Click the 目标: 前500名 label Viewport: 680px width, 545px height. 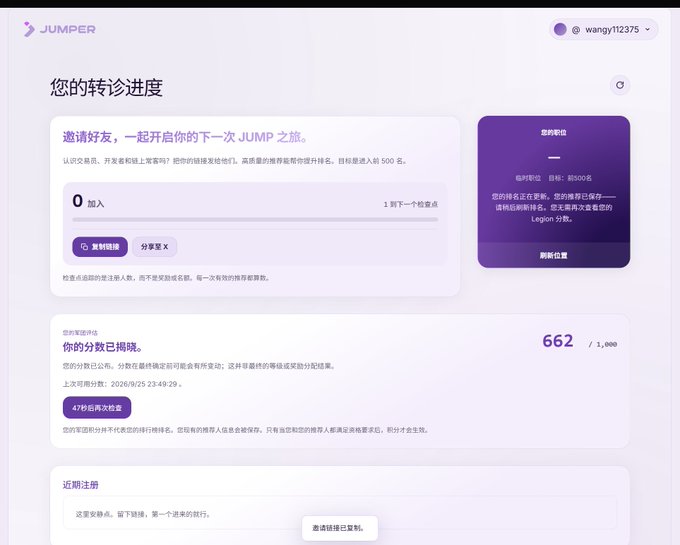(x=570, y=178)
